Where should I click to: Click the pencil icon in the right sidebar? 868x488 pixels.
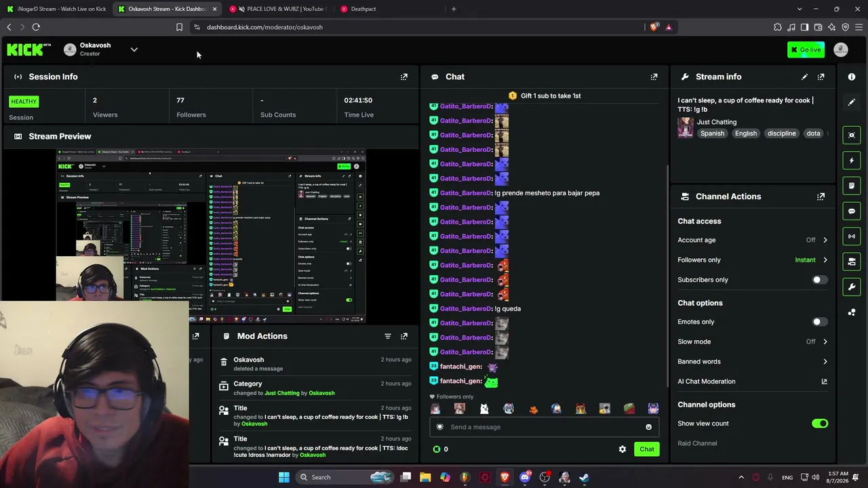coord(852,102)
